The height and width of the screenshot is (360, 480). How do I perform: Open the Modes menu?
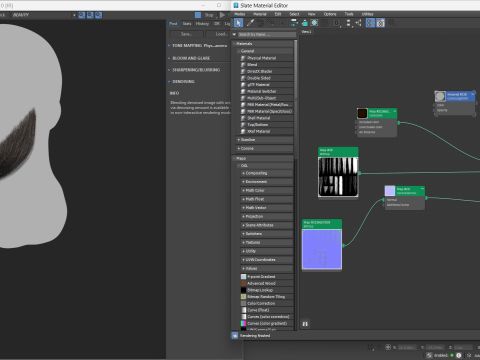click(240, 14)
